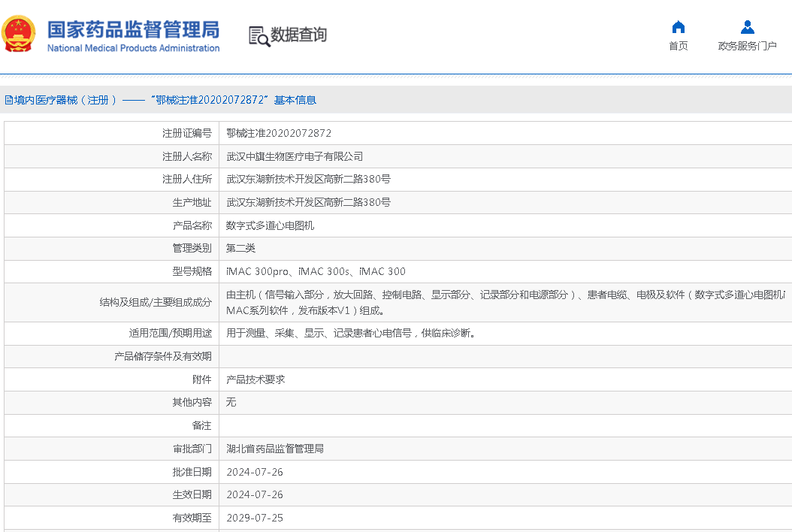This screenshot has height=532, width=792.
Task: Click the 备注 row label
Action: [x=202, y=425]
